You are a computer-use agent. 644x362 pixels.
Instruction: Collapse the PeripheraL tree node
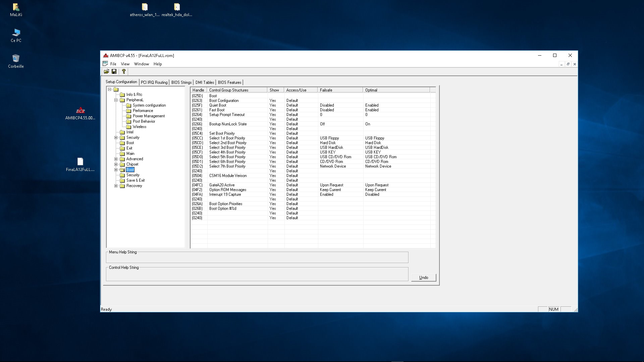tap(116, 100)
